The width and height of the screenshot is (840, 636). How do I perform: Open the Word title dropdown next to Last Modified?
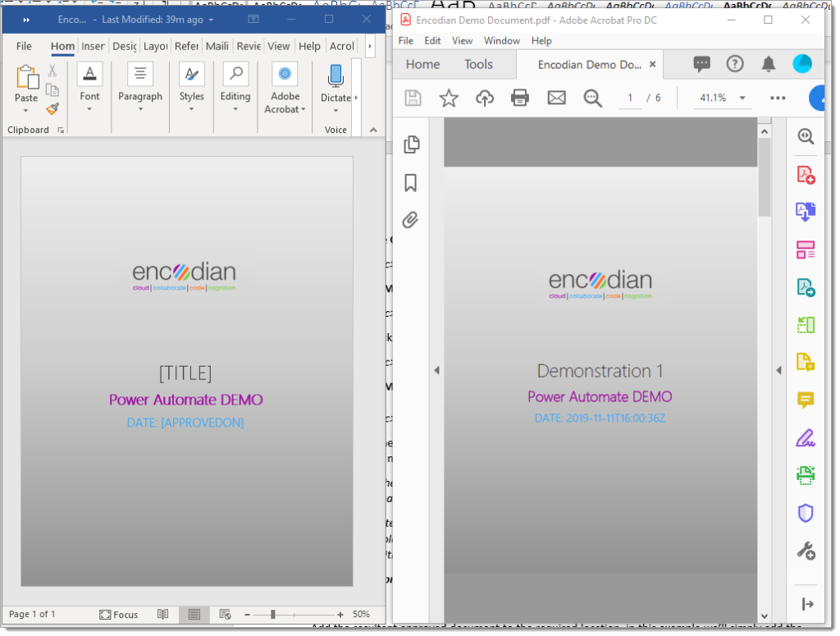click(x=211, y=20)
